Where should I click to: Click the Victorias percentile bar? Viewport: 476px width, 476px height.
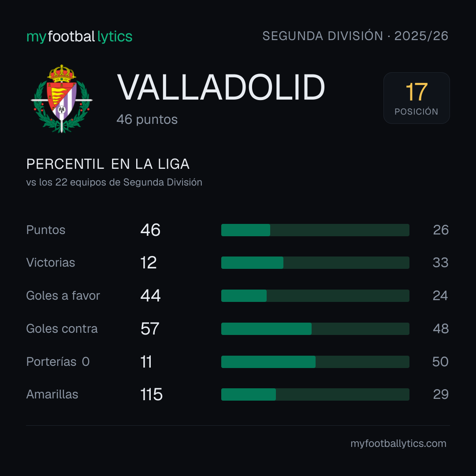(315, 263)
